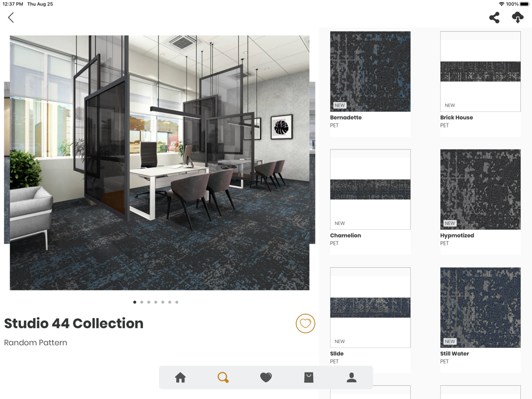Jump to the third carousel dot

148,302
